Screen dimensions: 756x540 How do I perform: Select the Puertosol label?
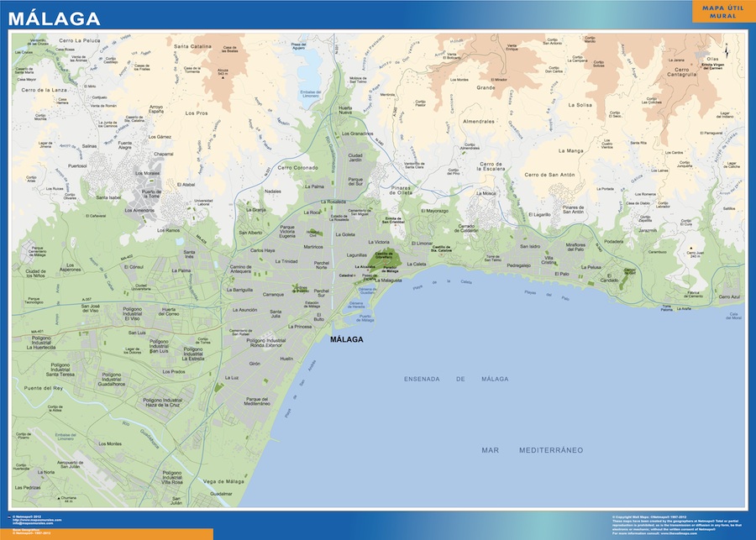click(77, 165)
